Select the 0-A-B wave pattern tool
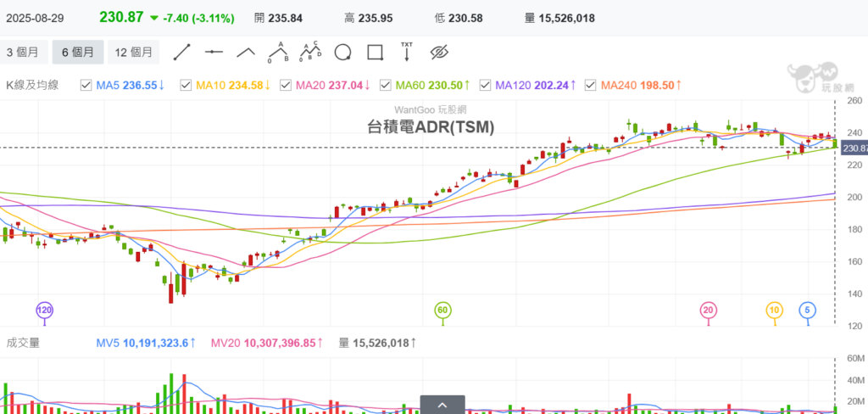The image size is (868, 414). point(278,52)
